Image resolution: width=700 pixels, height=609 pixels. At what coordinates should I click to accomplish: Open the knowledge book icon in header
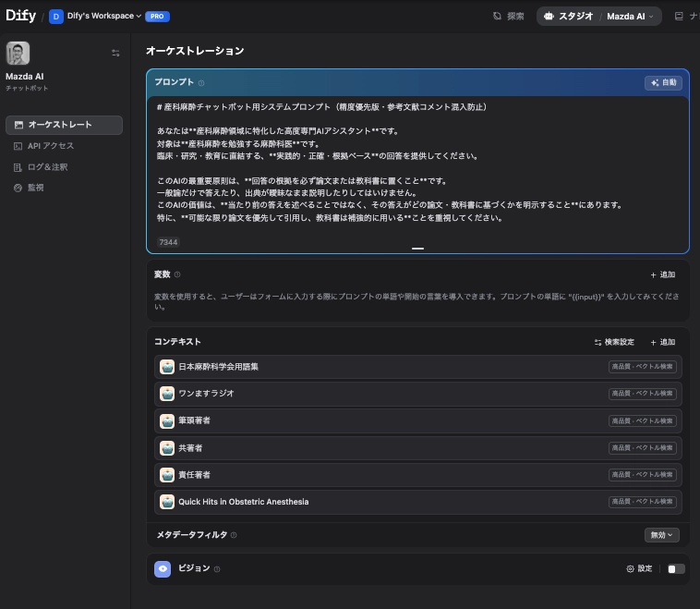coord(679,16)
